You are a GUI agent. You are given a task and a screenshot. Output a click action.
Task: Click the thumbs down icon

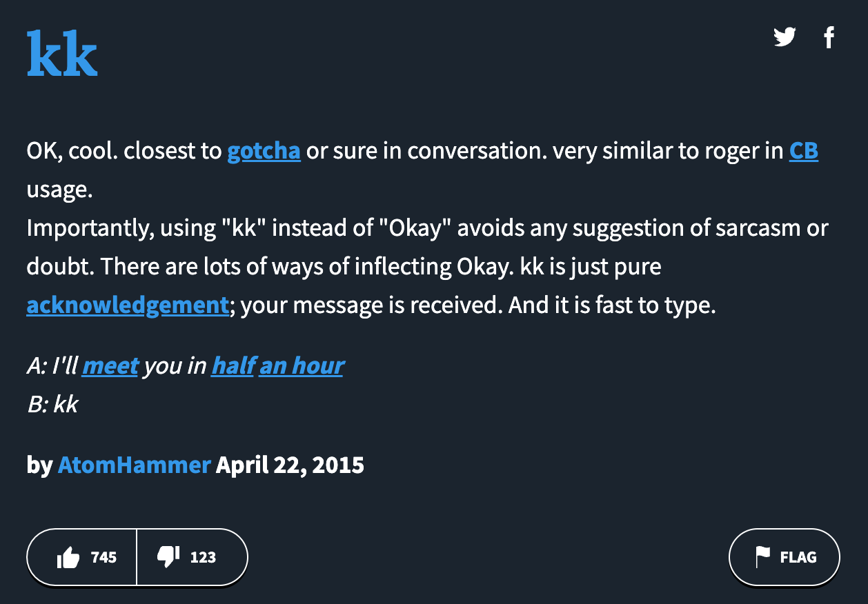click(x=168, y=556)
